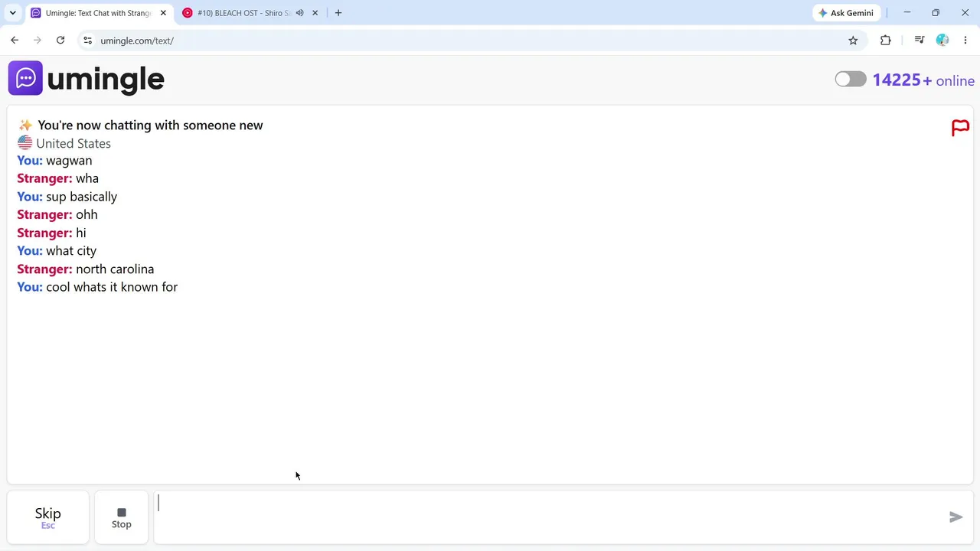Toggle the switch next to online count
This screenshot has height=551, width=980.
coord(851,80)
